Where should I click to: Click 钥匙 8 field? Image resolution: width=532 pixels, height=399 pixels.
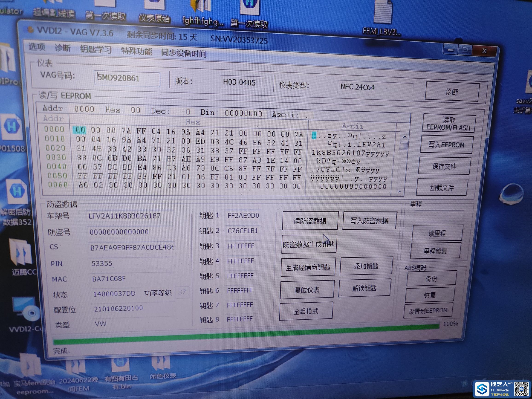[241, 319]
